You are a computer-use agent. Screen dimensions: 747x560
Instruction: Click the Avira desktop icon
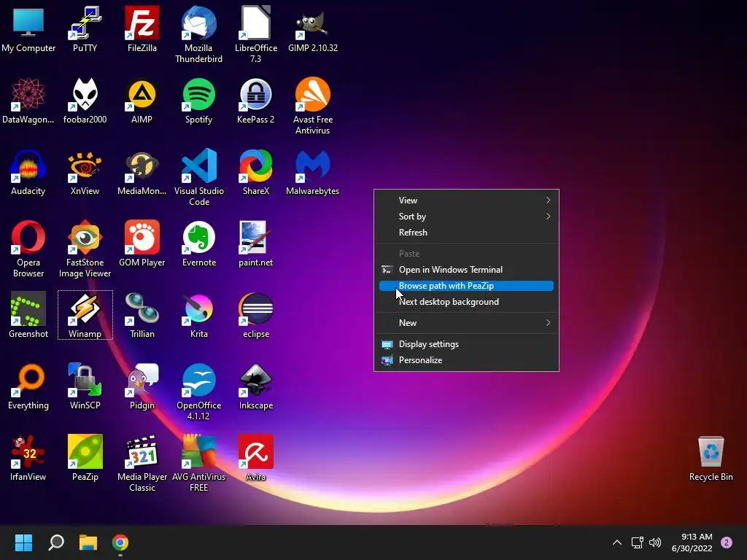(x=256, y=458)
